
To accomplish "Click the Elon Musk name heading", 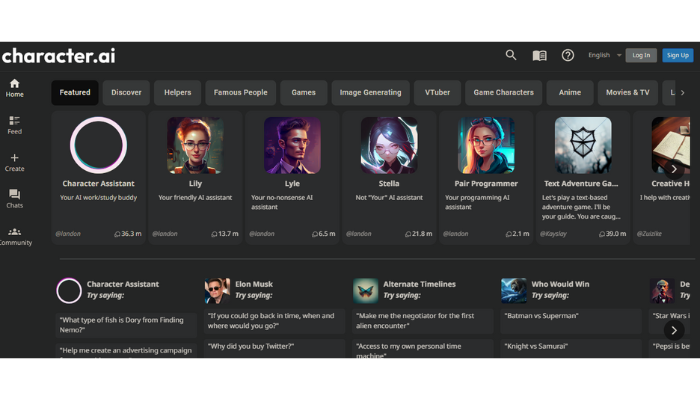I will tap(254, 284).
